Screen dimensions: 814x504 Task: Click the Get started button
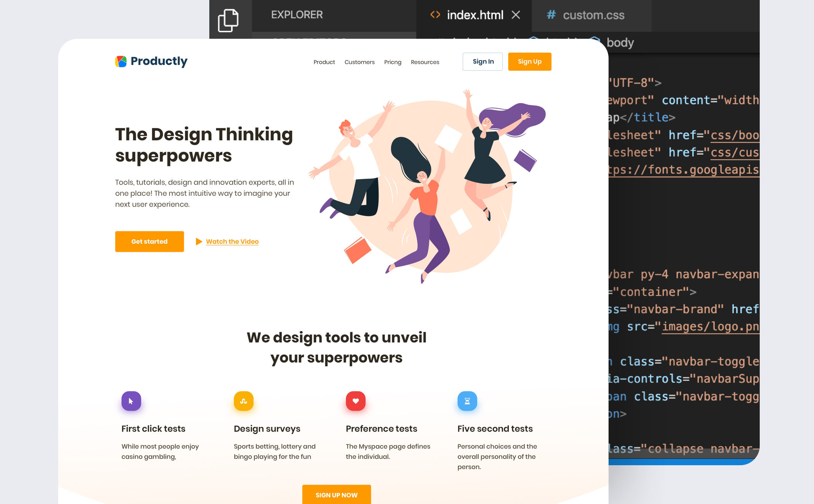(149, 241)
